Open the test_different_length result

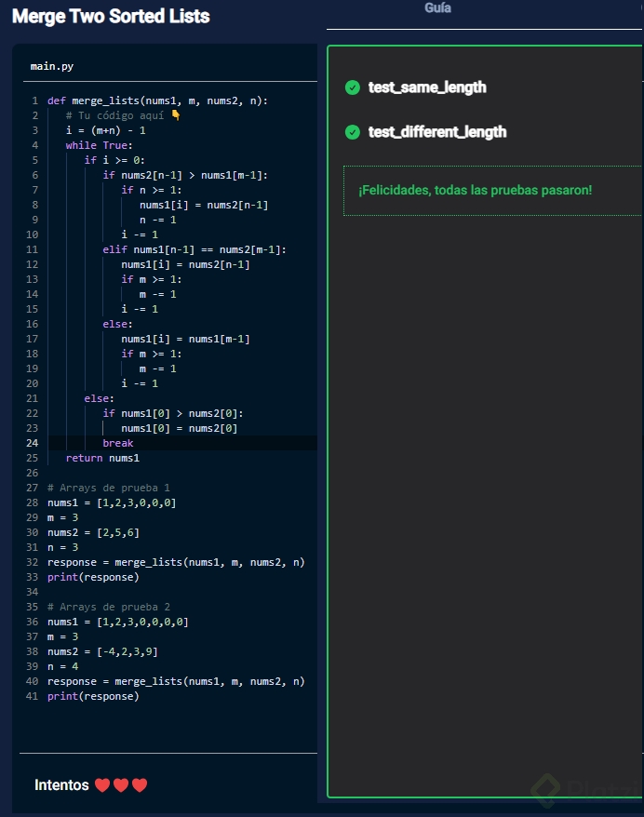[437, 132]
